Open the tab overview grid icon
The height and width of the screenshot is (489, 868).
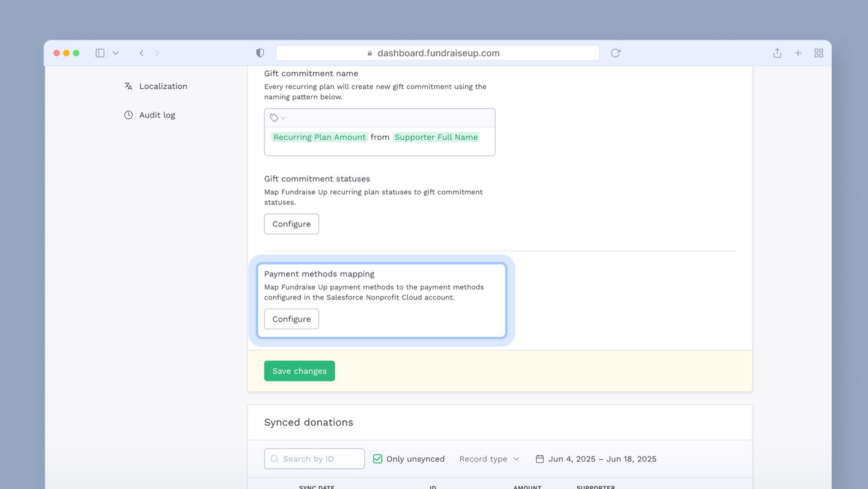pos(819,53)
